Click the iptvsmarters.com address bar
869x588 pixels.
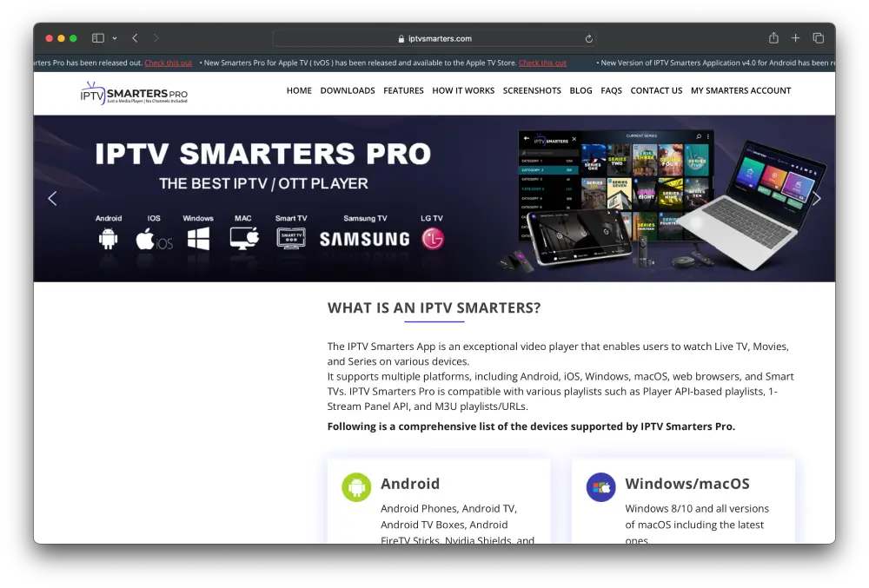click(x=434, y=38)
